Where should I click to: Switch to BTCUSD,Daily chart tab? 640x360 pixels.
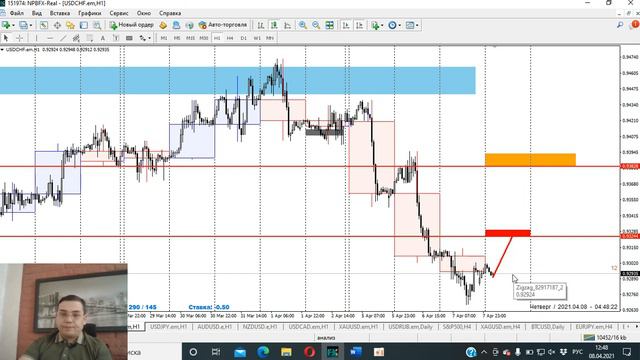pyautogui.click(x=547, y=327)
